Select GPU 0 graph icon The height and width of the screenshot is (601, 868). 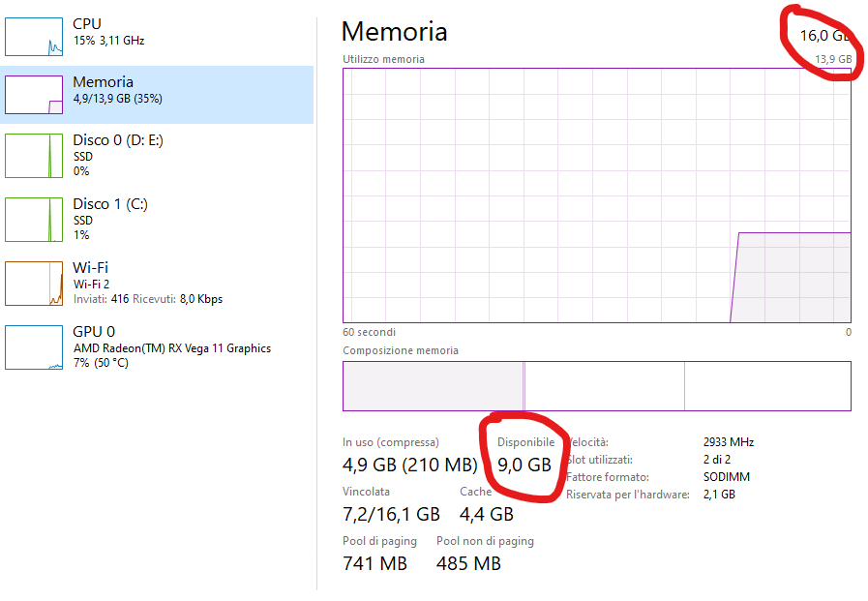point(34,347)
